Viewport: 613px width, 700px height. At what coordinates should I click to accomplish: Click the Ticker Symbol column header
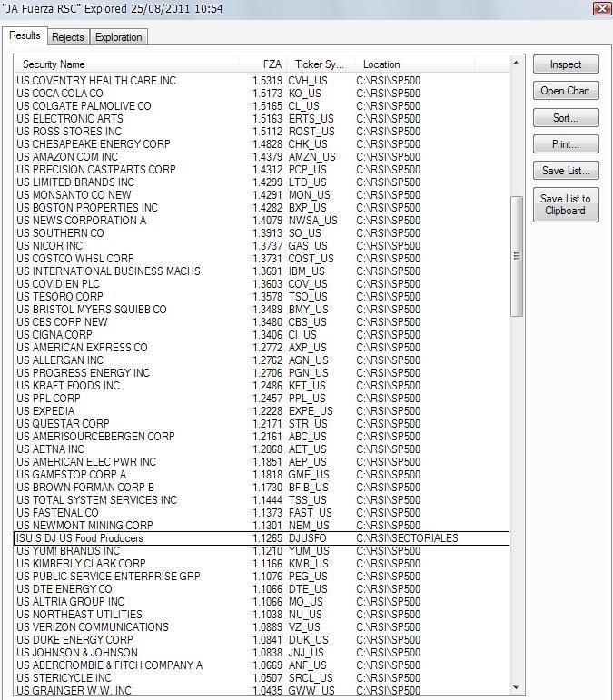319,64
